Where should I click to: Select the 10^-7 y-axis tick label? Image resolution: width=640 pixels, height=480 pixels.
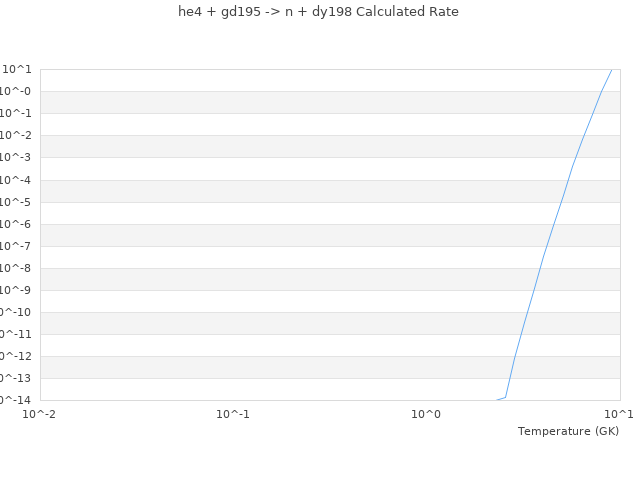[17, 246]
